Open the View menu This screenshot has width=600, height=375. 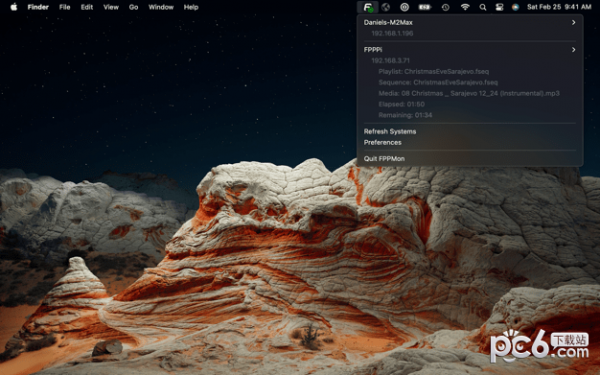[111, 7]
